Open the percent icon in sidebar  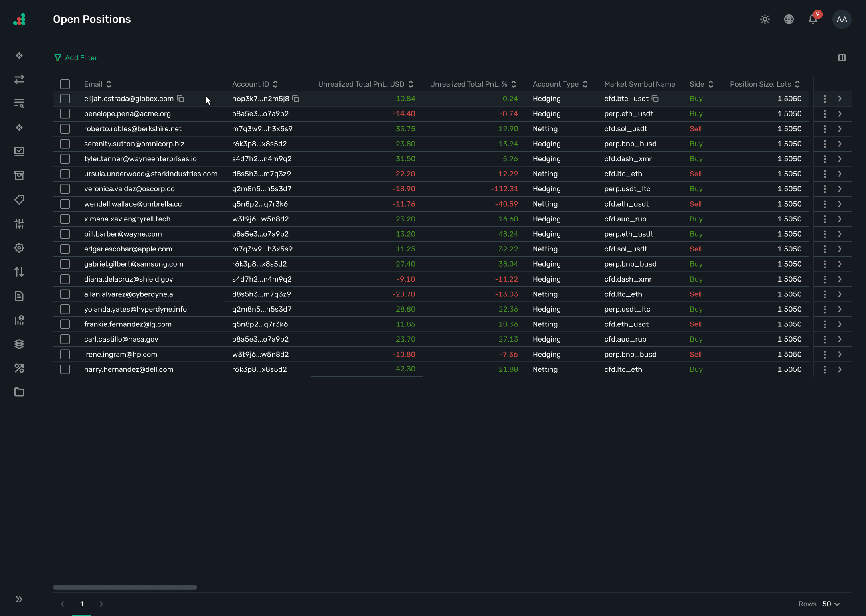(x=19, y=368)
